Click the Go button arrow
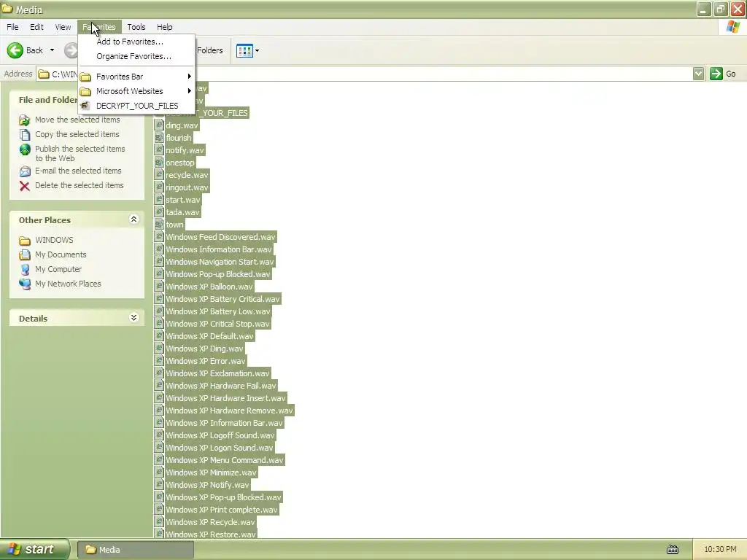Image resolution: width=747 pixels, height=560 pixels. [716, 74]
